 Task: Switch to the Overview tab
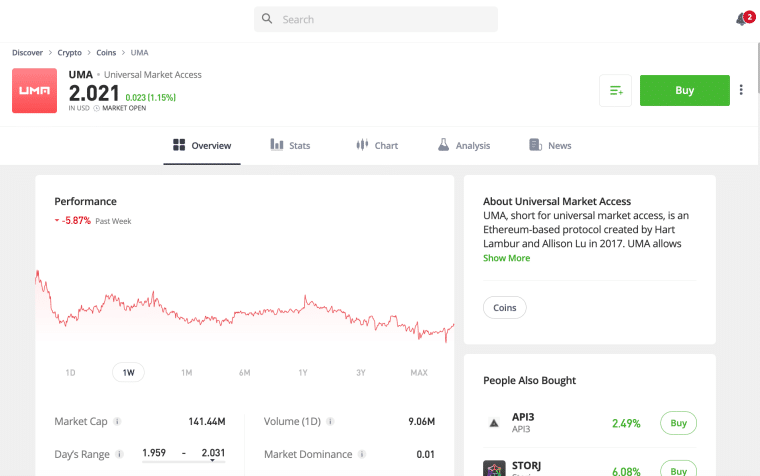point(202,145)
